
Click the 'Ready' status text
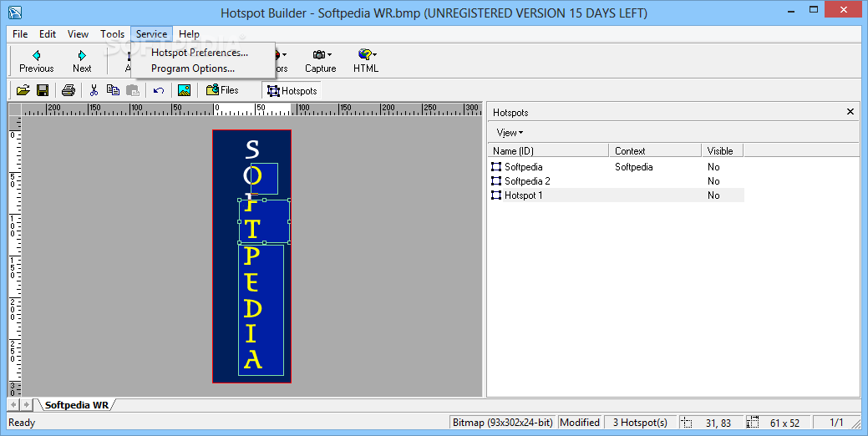point(22,423)
